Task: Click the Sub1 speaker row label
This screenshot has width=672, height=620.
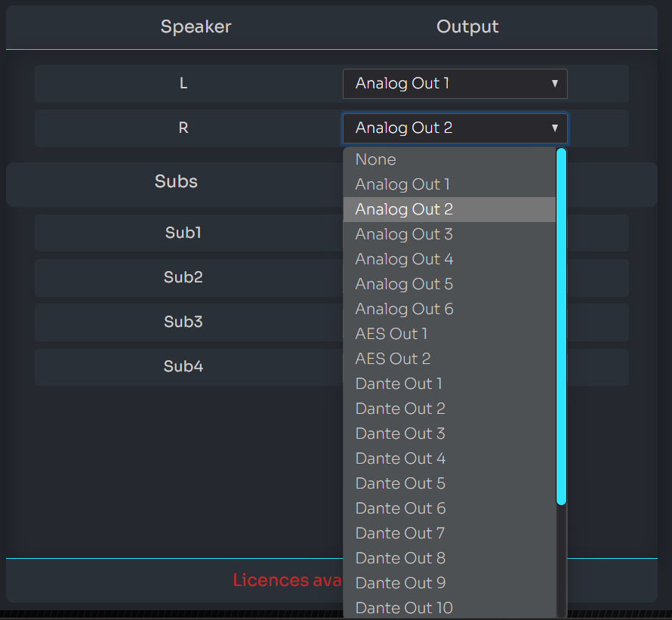Action: 183,233
